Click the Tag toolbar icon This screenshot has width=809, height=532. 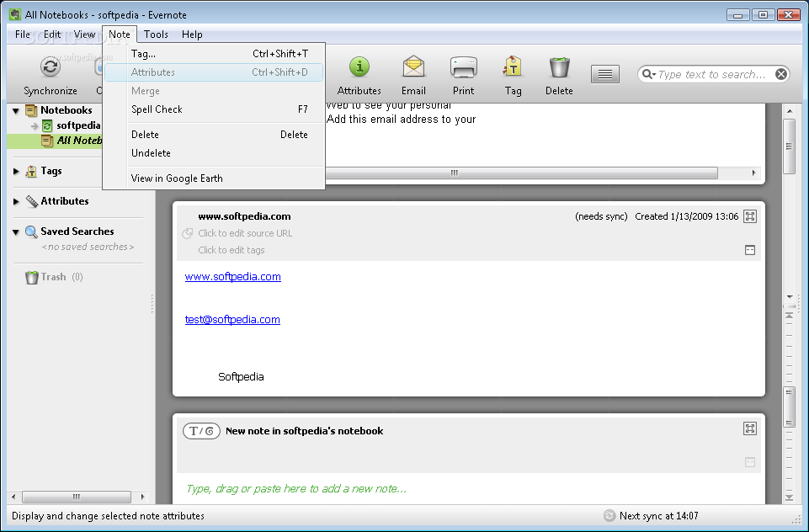513,67
